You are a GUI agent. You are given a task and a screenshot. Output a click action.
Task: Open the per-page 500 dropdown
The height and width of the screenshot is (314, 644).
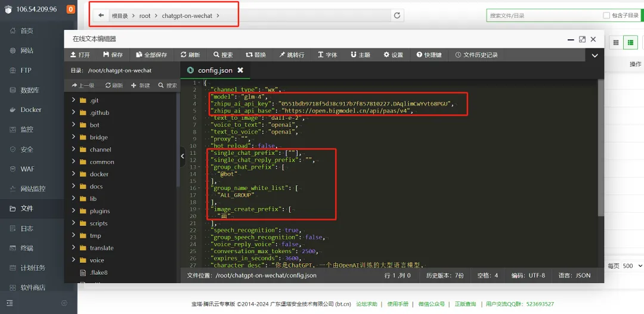click(x=632, y=266)
